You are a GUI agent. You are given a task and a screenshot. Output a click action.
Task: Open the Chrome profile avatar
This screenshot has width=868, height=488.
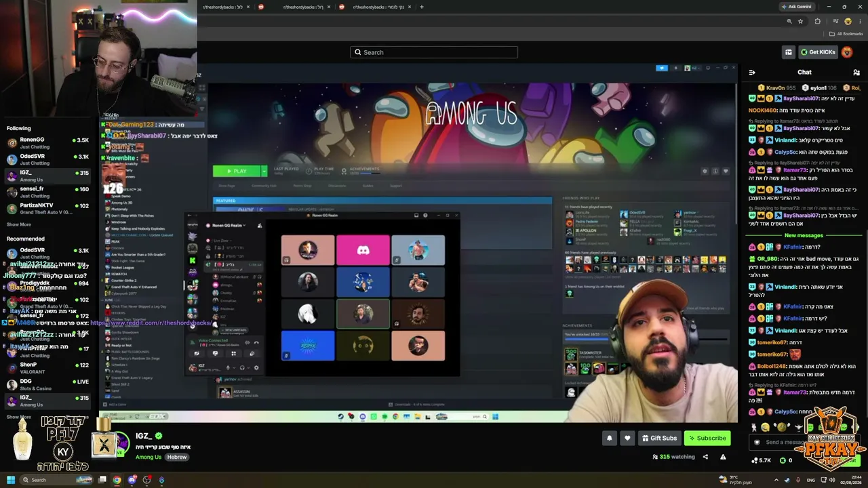coord(848,22)
